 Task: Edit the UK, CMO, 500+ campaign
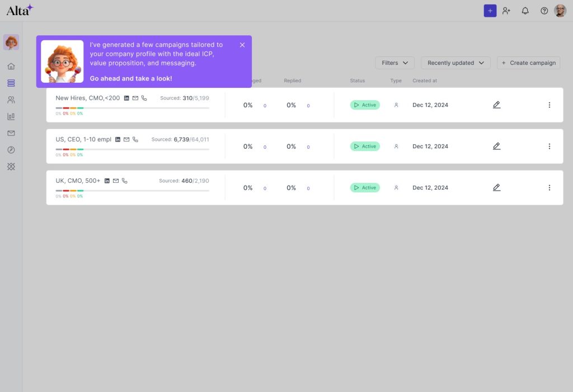(x=496, y=187)
